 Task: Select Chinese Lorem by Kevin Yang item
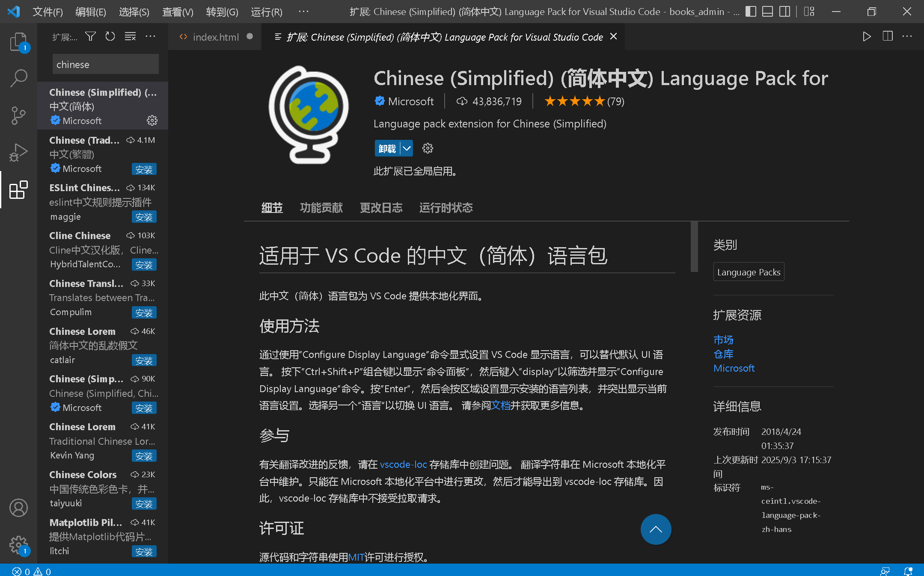click(x=103, y=441)
